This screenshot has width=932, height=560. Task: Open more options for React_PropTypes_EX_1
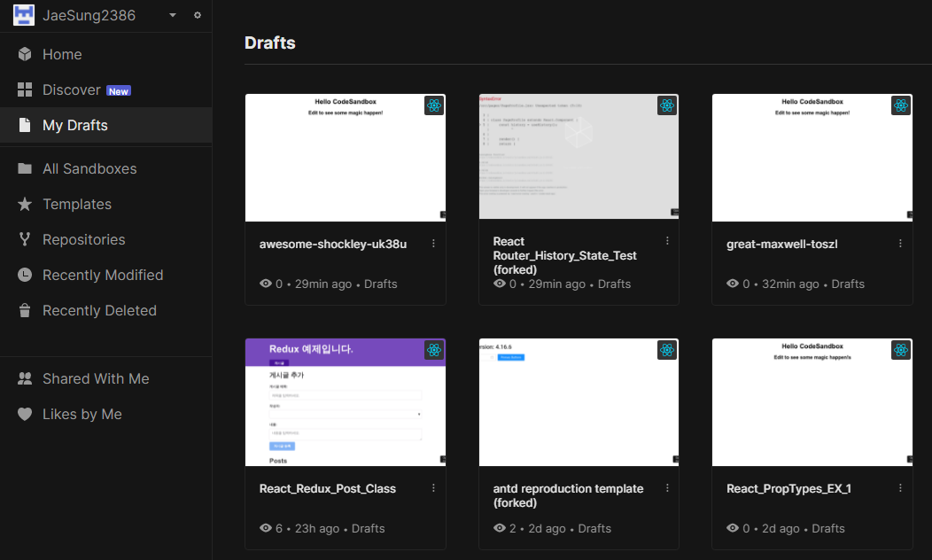tap(900, 488)
